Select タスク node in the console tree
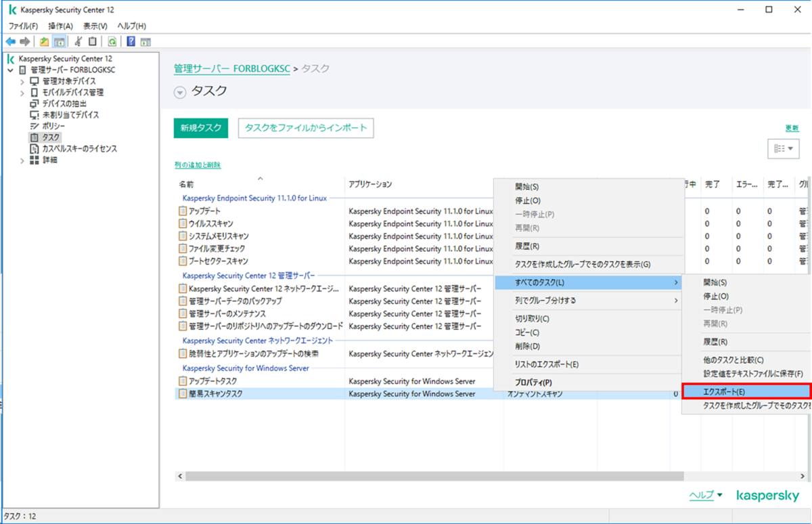812x524 pixels. coord(51,137)
